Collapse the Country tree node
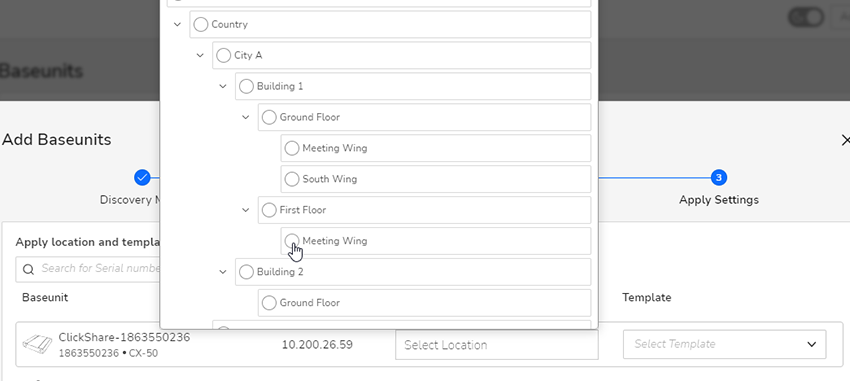The height and width of the screenshot is (381, 850). pos(177,24)
